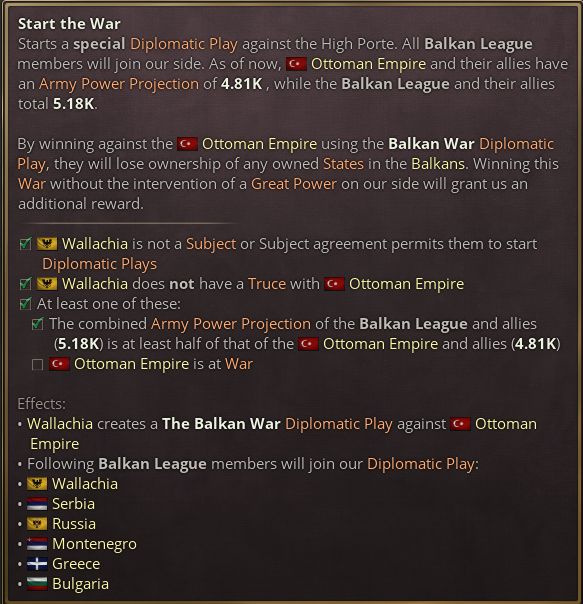Click the 'At least one of these' checkbox
The image size is (583, 604).
coord(25,304)
